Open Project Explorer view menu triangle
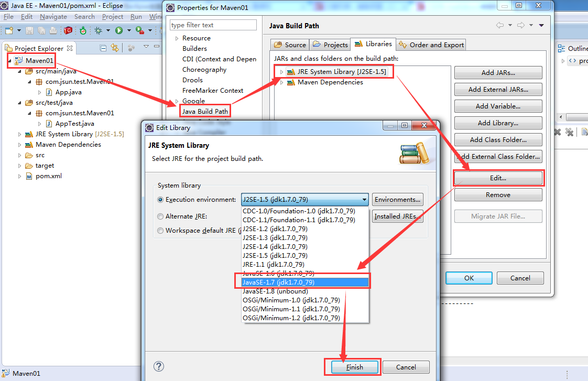 coord(146,47)
